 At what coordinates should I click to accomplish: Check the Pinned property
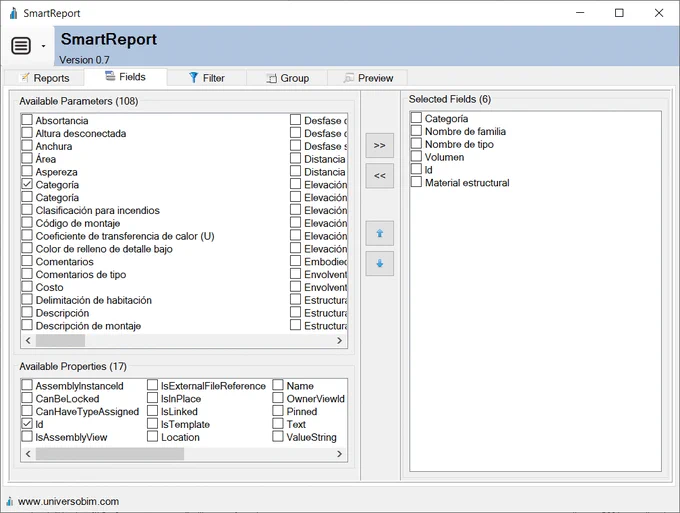pos(278,411)
